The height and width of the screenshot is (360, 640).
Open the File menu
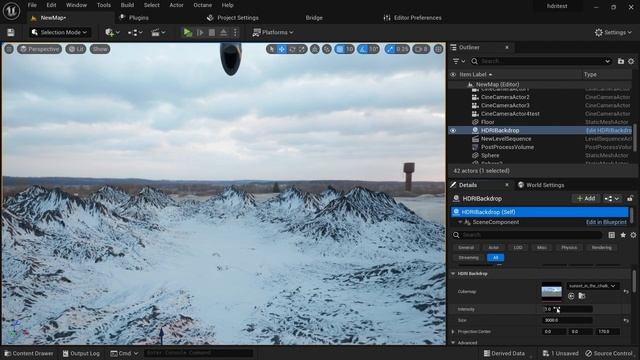coord(32,5)
